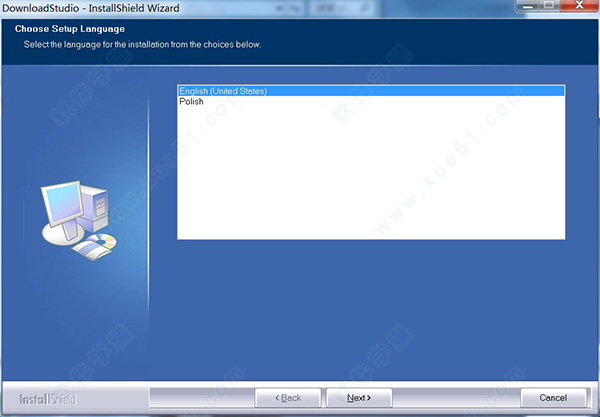
Task: Maximize the InstallShield Wizard window
Action: (551, 6)
